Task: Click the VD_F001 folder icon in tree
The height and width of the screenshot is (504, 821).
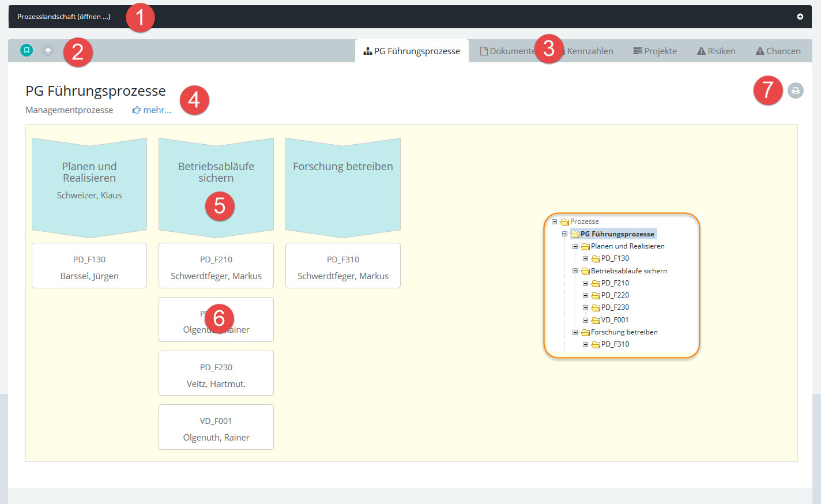Action: click(x=596, y=321)
